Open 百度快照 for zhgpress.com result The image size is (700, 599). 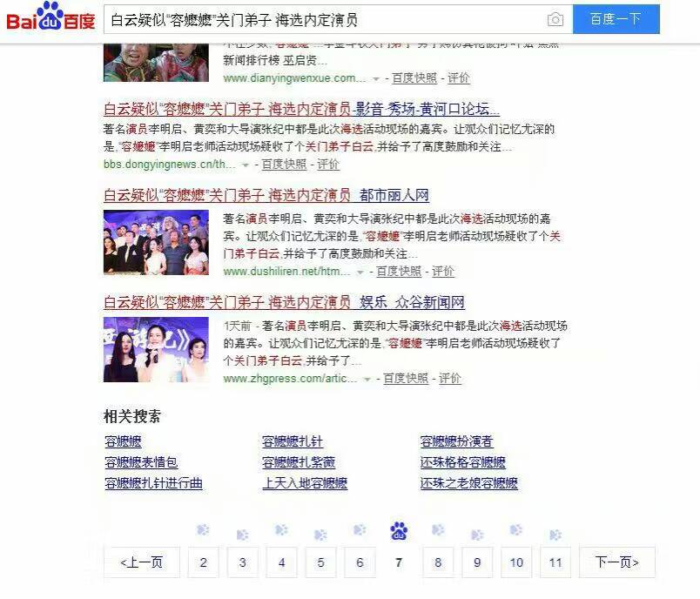pos(406,379)
